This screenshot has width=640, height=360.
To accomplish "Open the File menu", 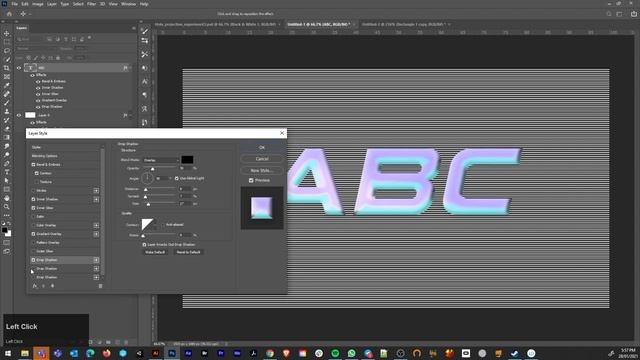I will tap(14, 4).
